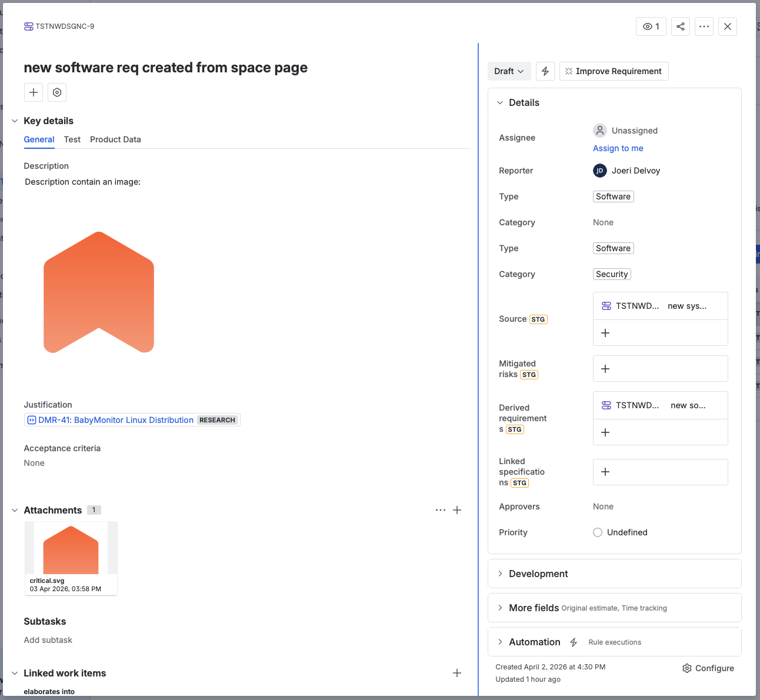Add a Linked specification with plus
The image size is (760, 700).
click(x=605, y=472)
